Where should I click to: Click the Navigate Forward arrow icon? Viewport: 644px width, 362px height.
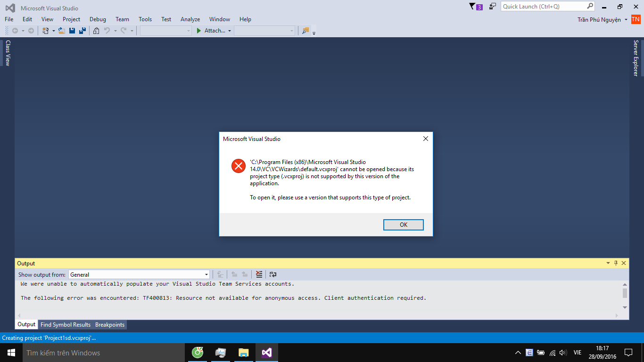point(31,31)
